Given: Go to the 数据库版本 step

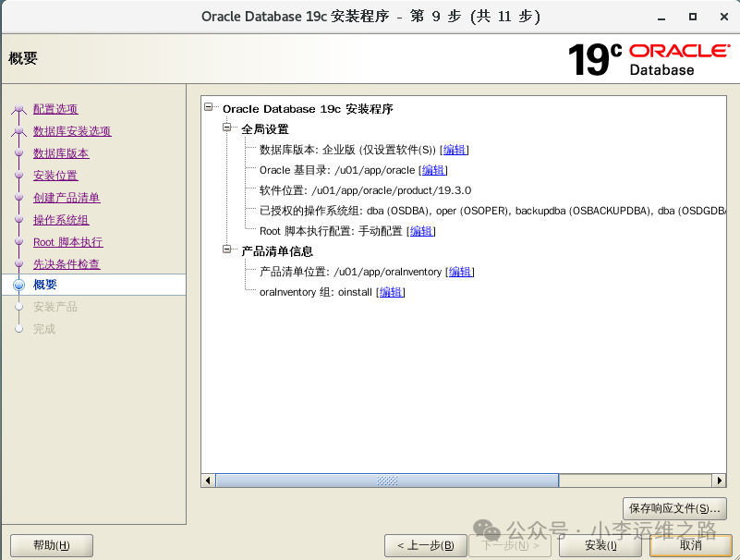Looking at the screenshot, I should point(61,153).
